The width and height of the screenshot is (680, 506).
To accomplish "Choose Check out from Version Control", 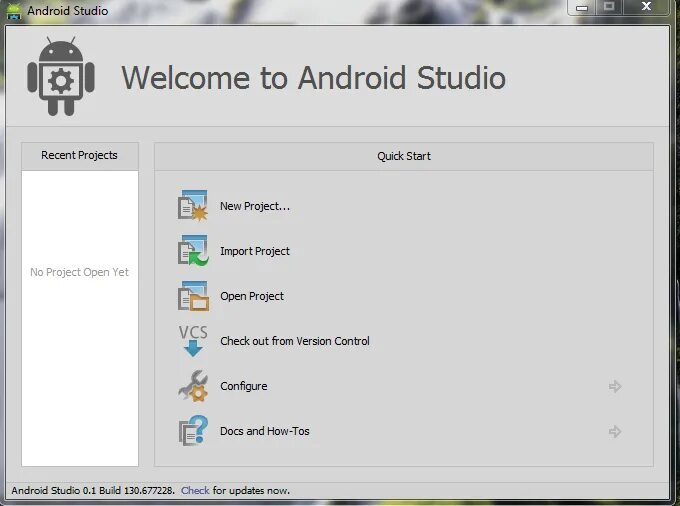I will (x=294, y=341).
